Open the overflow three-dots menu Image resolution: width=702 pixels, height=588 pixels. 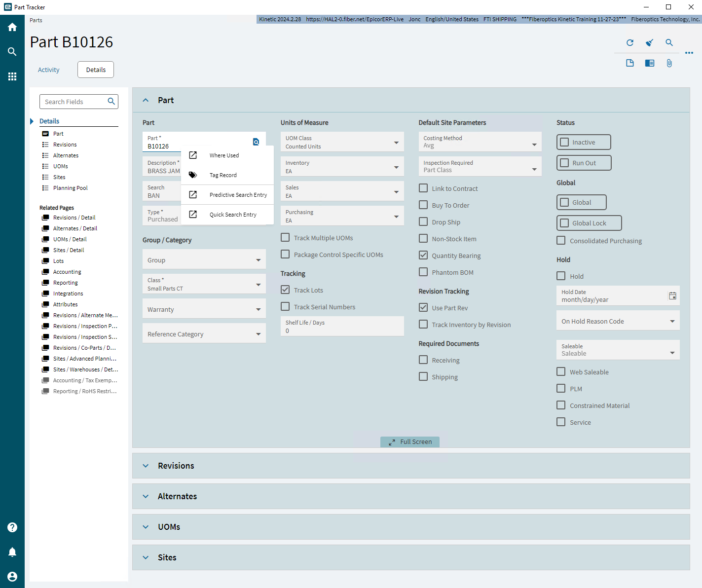coord(689,53)
